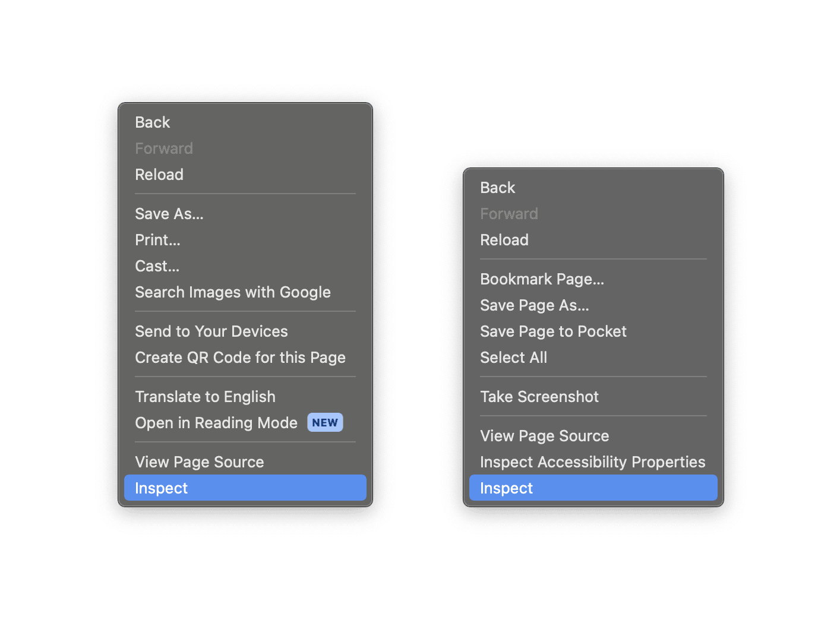Select Create QR Code for this Page

(x=240, y=358)
